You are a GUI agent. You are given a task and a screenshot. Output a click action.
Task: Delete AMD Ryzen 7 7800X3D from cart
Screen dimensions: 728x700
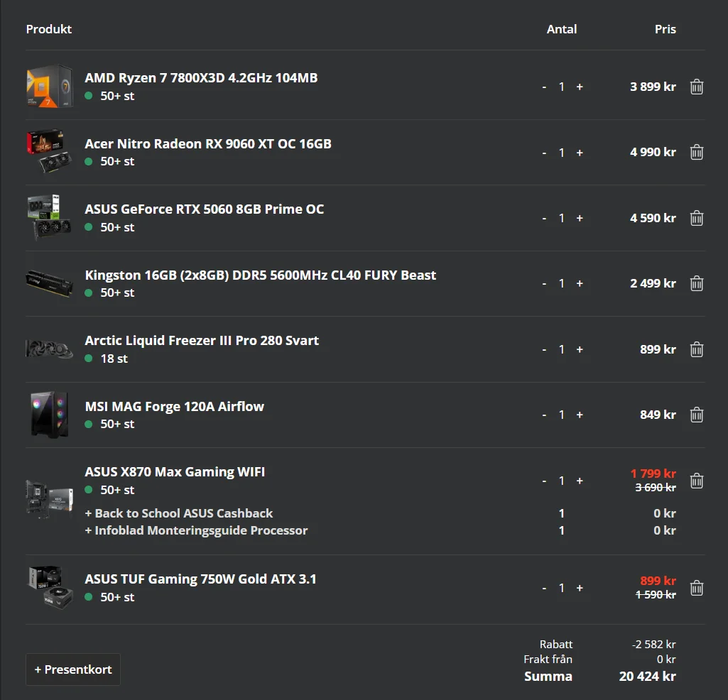697,87
